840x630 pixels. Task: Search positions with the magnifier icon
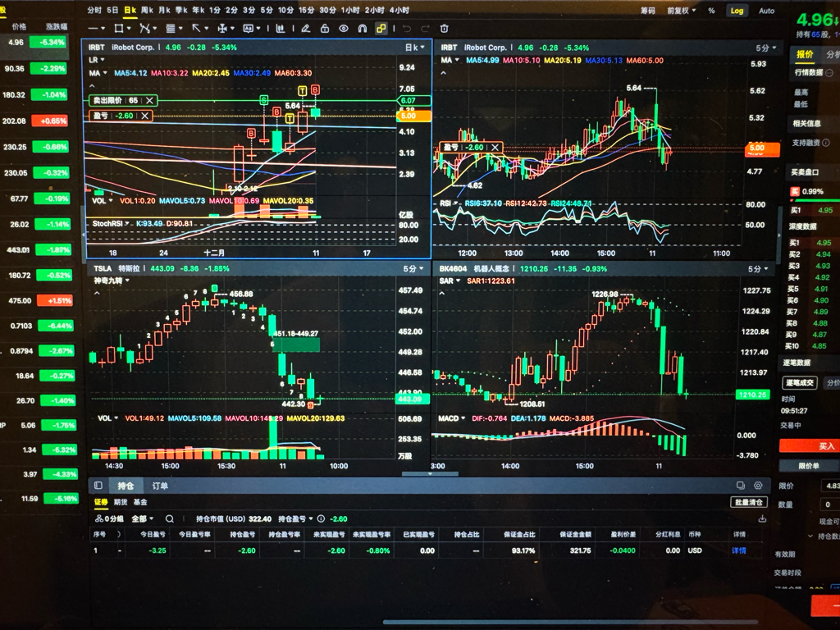169,518
